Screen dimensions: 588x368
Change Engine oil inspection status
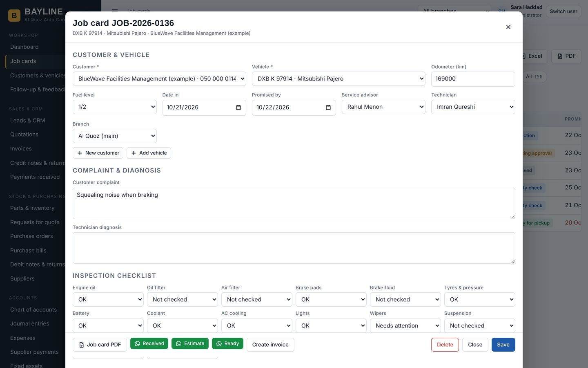pos(108,300)
